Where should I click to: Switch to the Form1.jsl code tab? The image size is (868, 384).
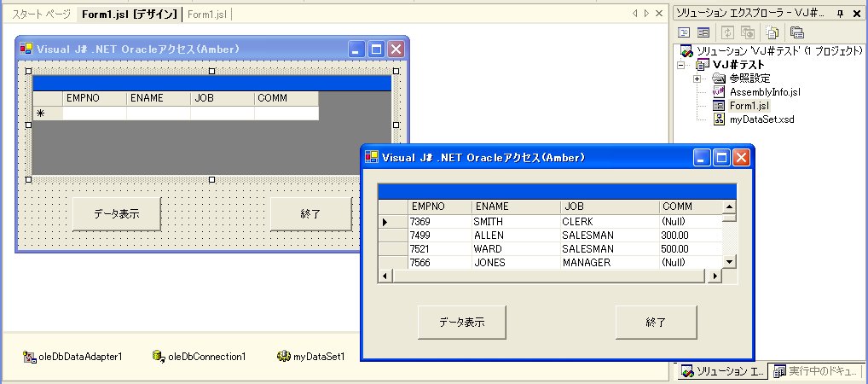click(x=207, y=15)
